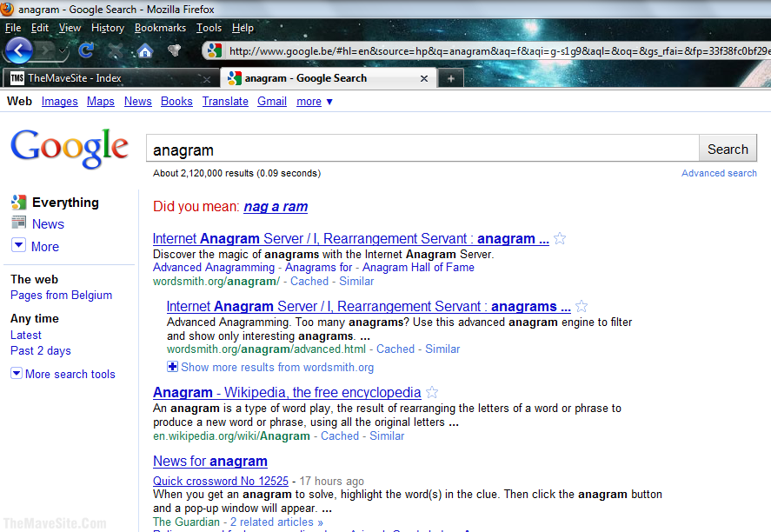Click the nag a ram suggestion
The width and height of the screenshot is (771, 532).
[276, 207]
